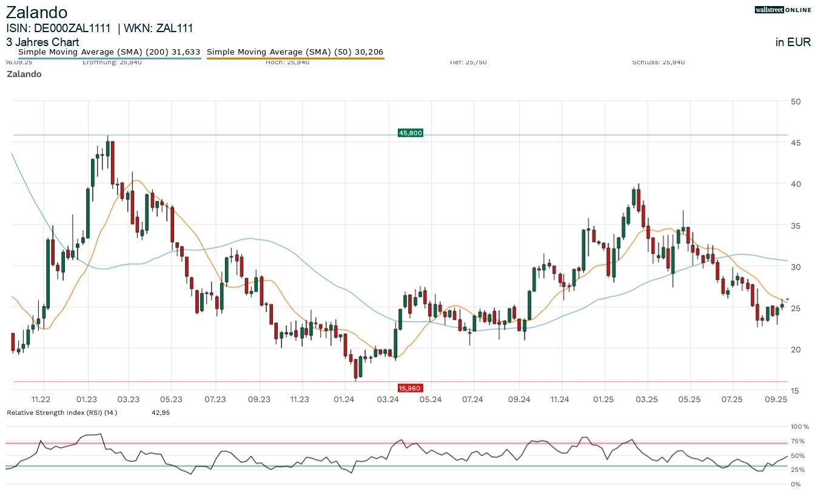Image resolution: width=818 pixels, height=504 pixels.
Task: Click the 'in EUR' currency label
Action: [x=793, y=42]
